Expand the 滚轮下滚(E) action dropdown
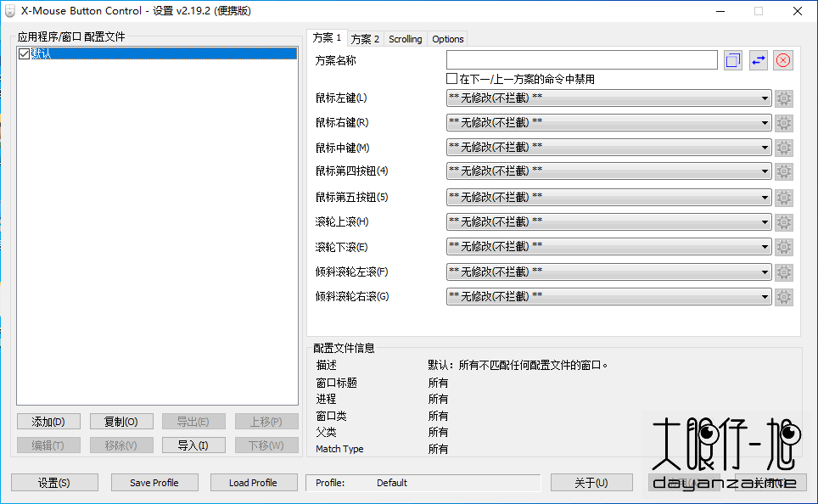 coord(608,246)
